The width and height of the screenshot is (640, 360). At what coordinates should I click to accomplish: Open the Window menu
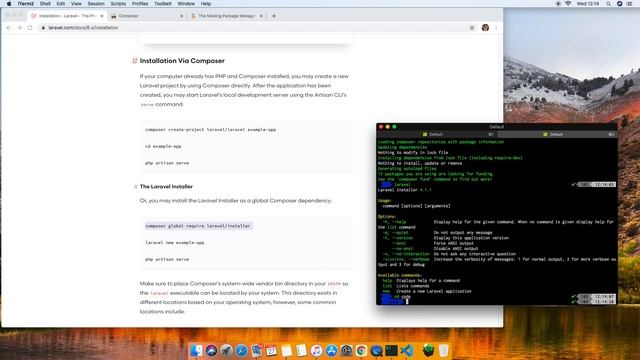tap(186, 4)
